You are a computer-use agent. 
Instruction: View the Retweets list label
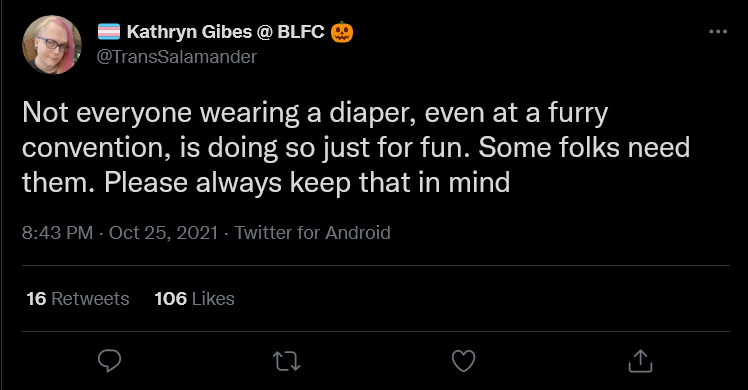tap(90, 298)
